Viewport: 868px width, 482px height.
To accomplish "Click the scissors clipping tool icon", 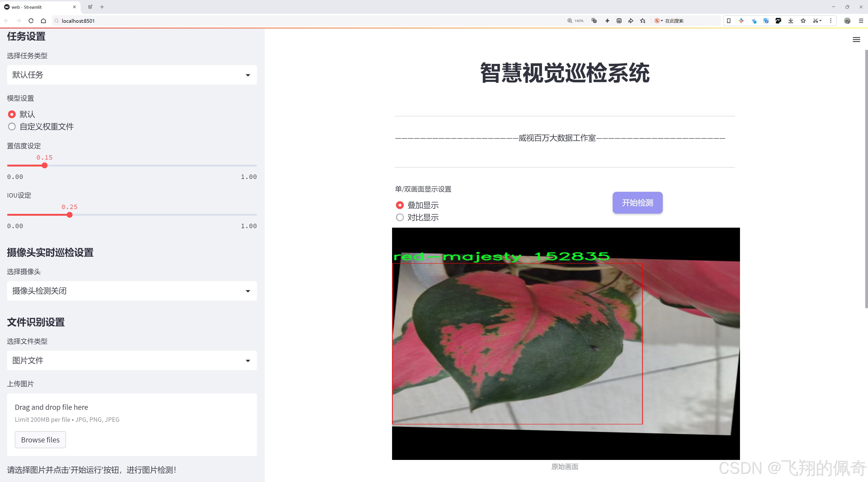I will click(815, 20).
